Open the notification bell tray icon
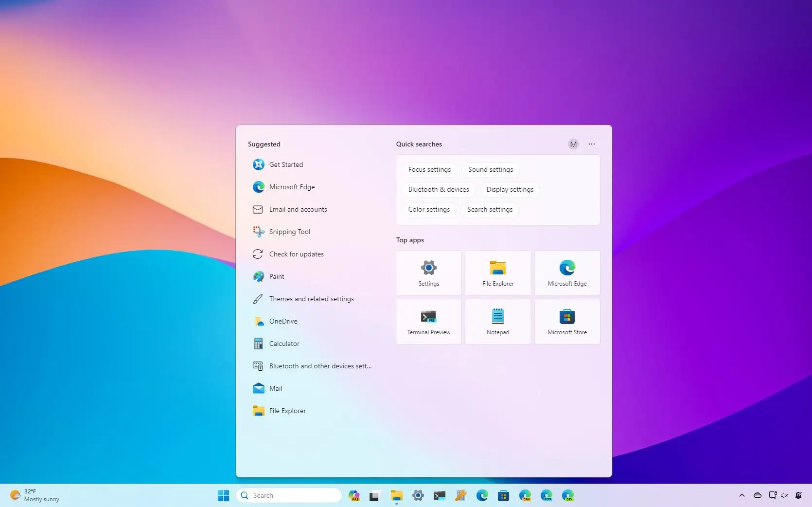This screenshot has width=812, height=507. 798,495
